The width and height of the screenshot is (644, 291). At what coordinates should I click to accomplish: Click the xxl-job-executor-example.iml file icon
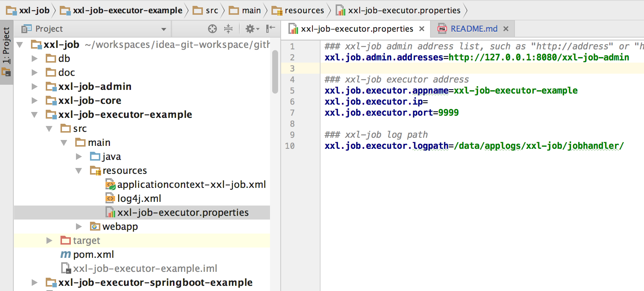[x=66, y=269]
